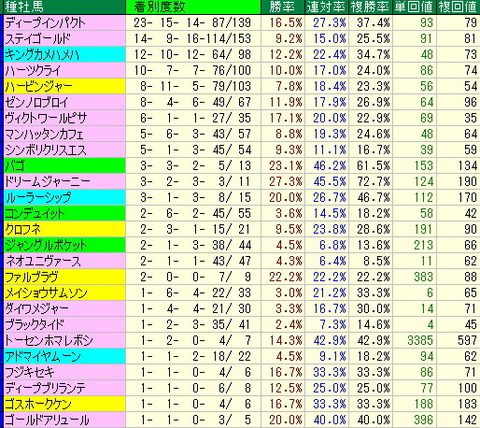
Task: Click ダイワメジャー show rate 30.0%
Action: click(x=374, y=309)
